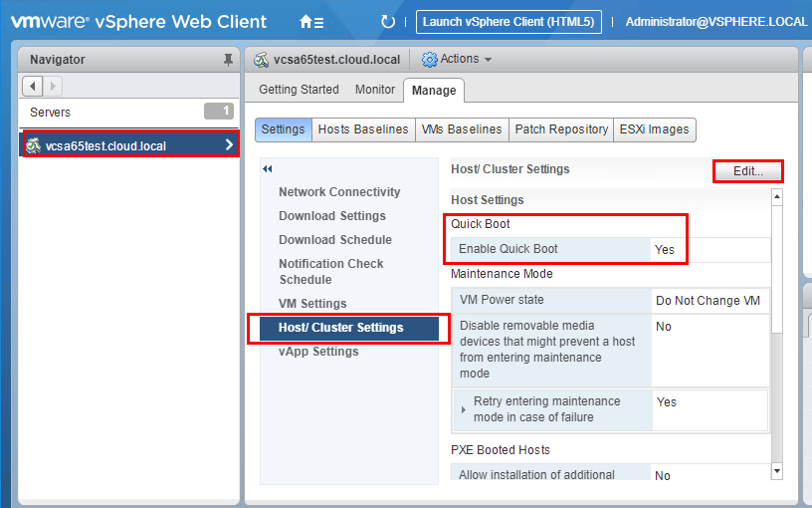Image resolution: width=812 pixels, height=508 pixels.
Task: Collapse the settings list with double-arrow icon
Action: (268, 169)
